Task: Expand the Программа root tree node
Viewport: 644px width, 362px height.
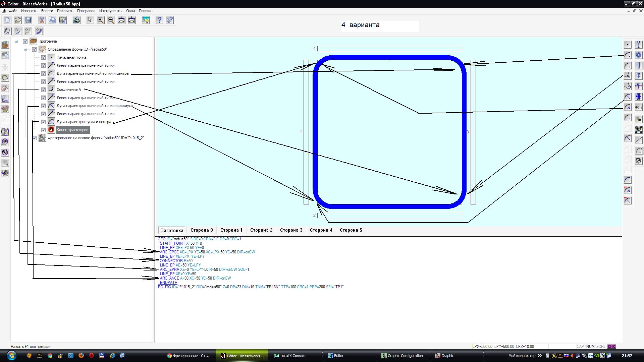Action: tap(15, 41)
